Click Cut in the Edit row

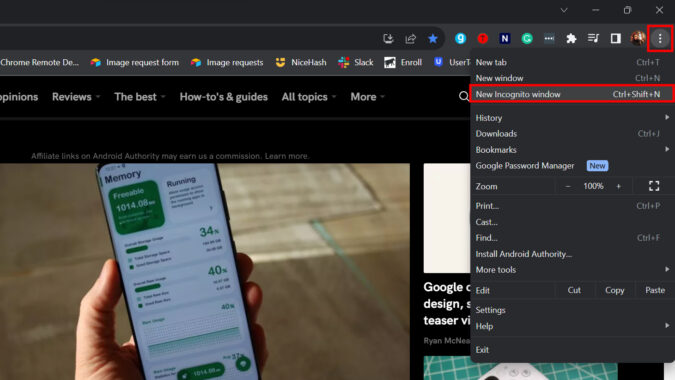574,290
